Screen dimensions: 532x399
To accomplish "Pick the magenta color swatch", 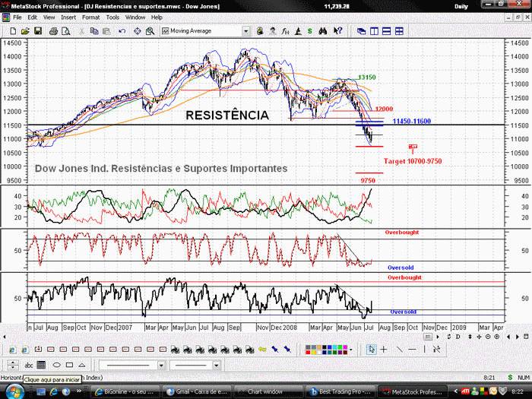I will point(345,347).
